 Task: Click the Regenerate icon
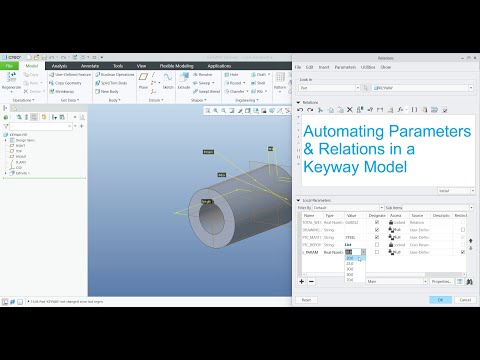tap(11, 77)
